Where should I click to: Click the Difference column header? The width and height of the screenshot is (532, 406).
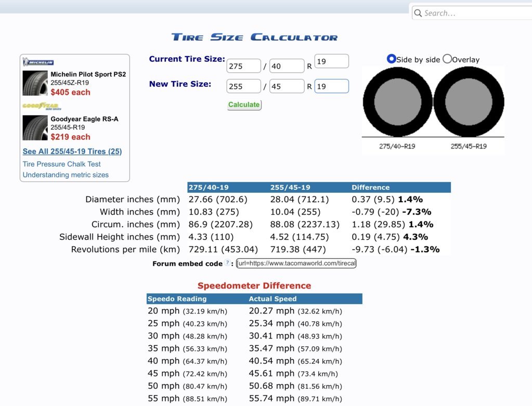pos(370,187)
